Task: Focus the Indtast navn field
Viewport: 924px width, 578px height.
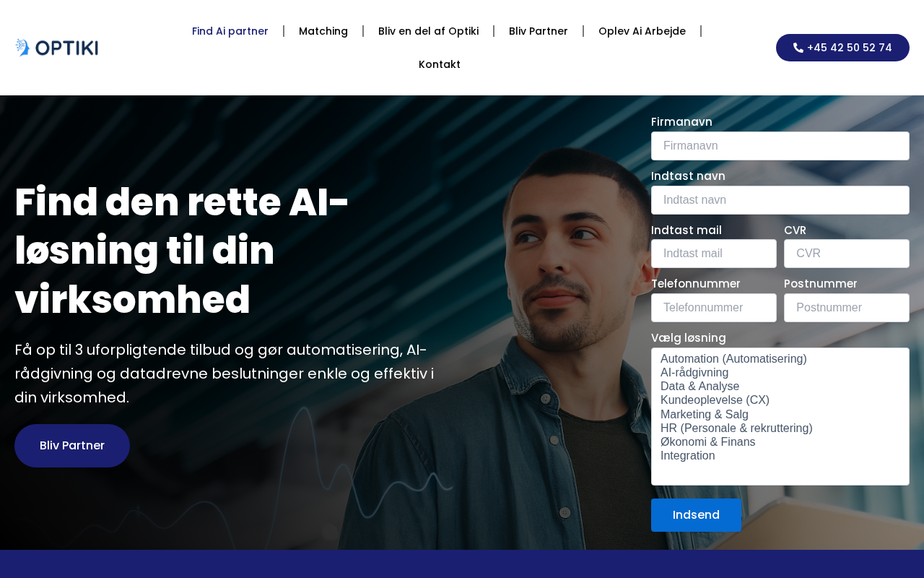Action: (780, 200)
